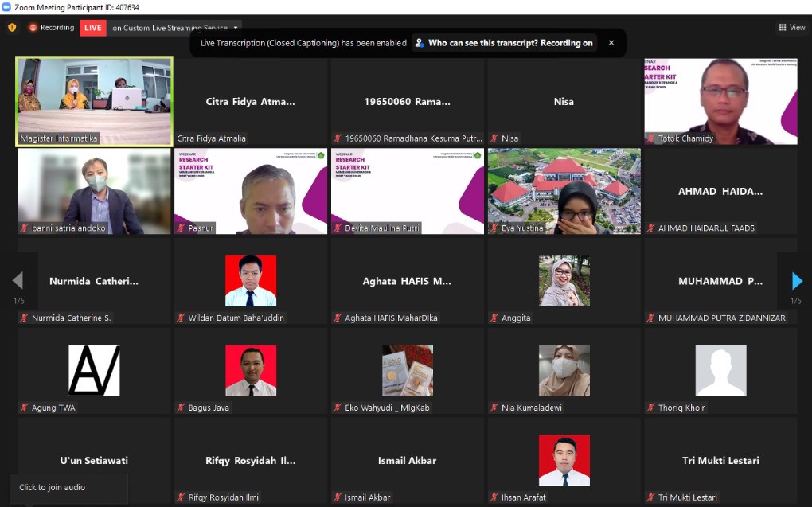
Task: Click the 'Click to join audio' button
Action: point(53,487)
